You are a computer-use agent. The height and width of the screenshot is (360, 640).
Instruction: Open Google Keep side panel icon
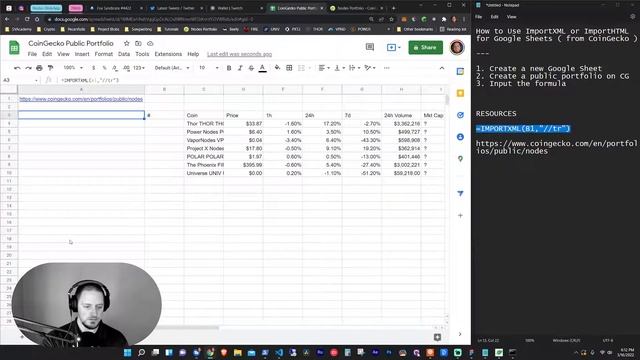pos(460,93)
